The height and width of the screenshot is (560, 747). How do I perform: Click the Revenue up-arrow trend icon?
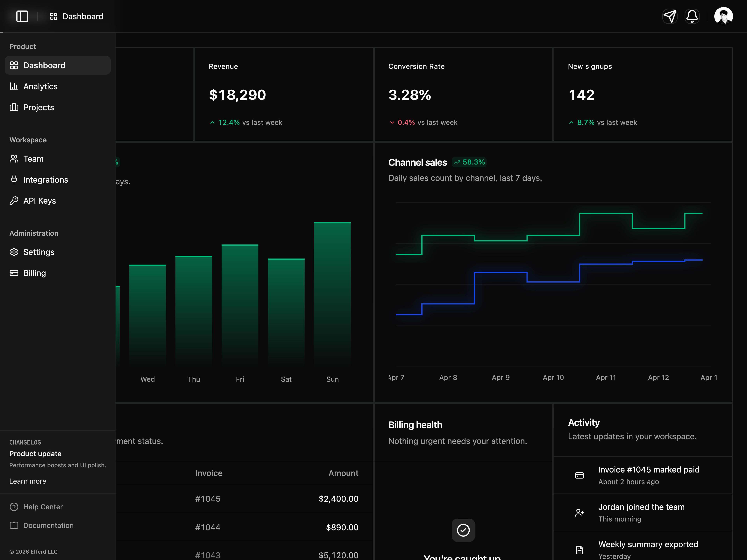(x=212, y=122)
